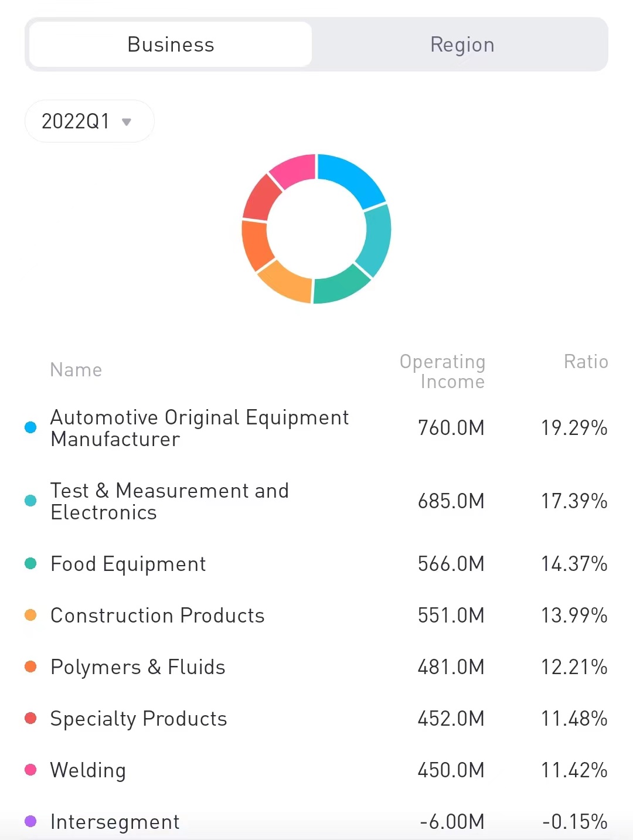Click the orange dot beside Polymers & Fluids
Viewport: 633px width, 840px height.
[30, 666]
